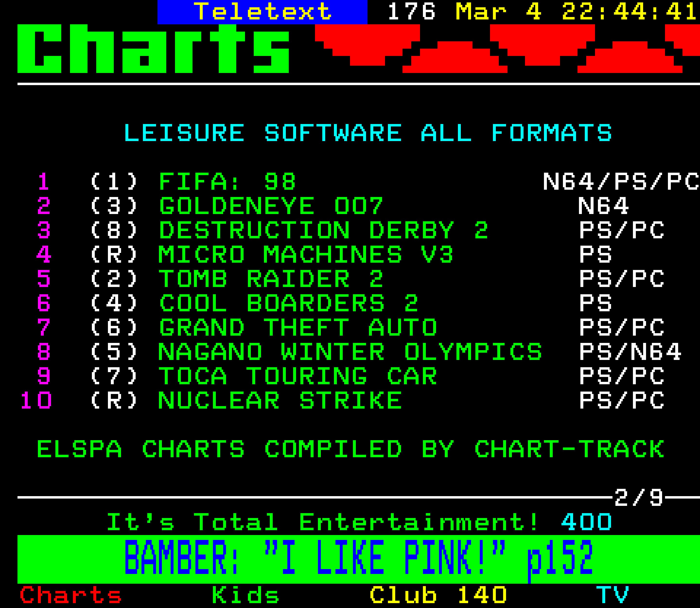700x608 pixels.
Task: Click the magenta position number 5
Action: click(x=44, y=279)
